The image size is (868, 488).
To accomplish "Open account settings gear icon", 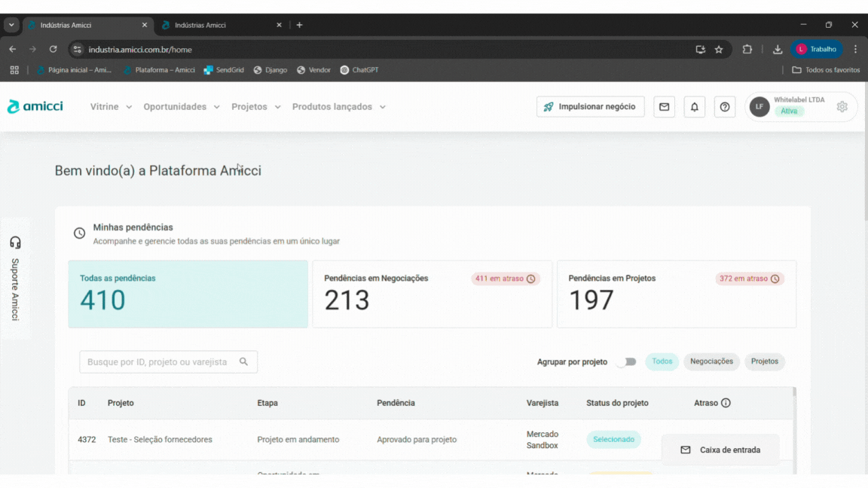I will coord(842,107).
